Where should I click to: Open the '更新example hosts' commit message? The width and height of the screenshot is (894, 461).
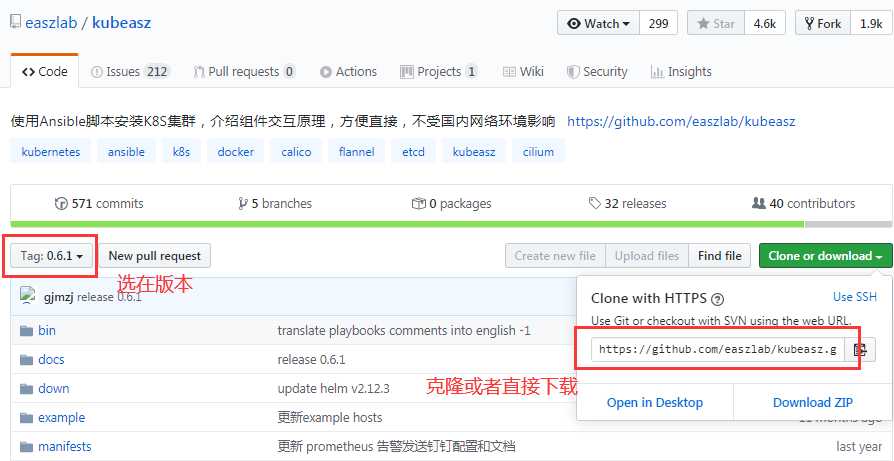(330, 418)
